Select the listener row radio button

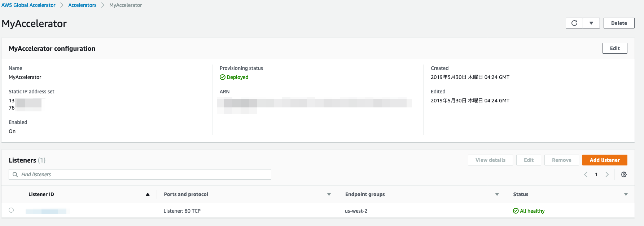tap(11, 210)
